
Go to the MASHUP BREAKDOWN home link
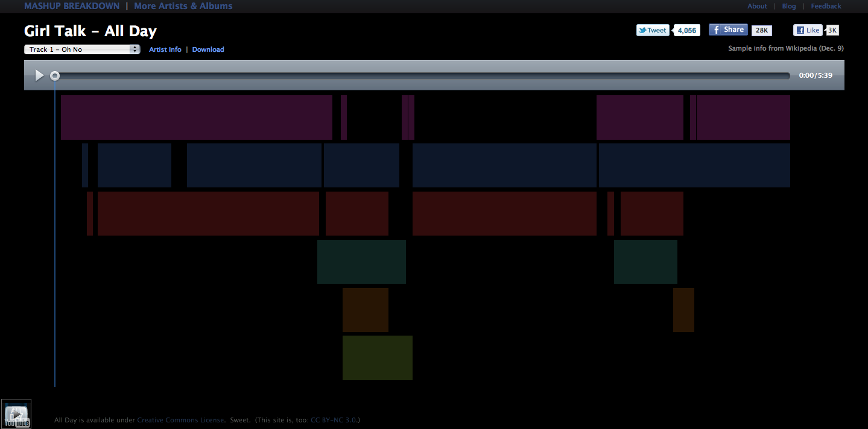72,6
